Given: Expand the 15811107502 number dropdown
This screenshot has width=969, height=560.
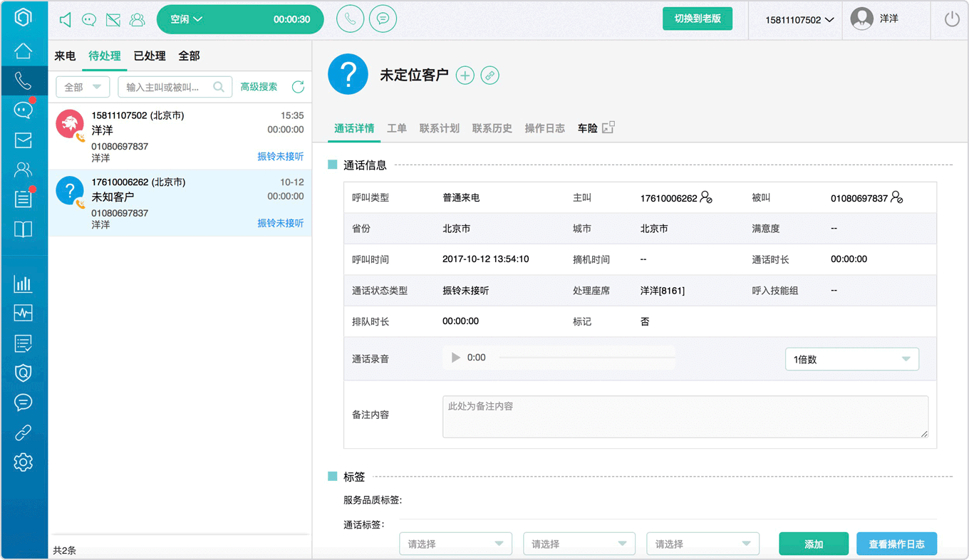Looking at the screenshot, I should click(x=799, y=20).
